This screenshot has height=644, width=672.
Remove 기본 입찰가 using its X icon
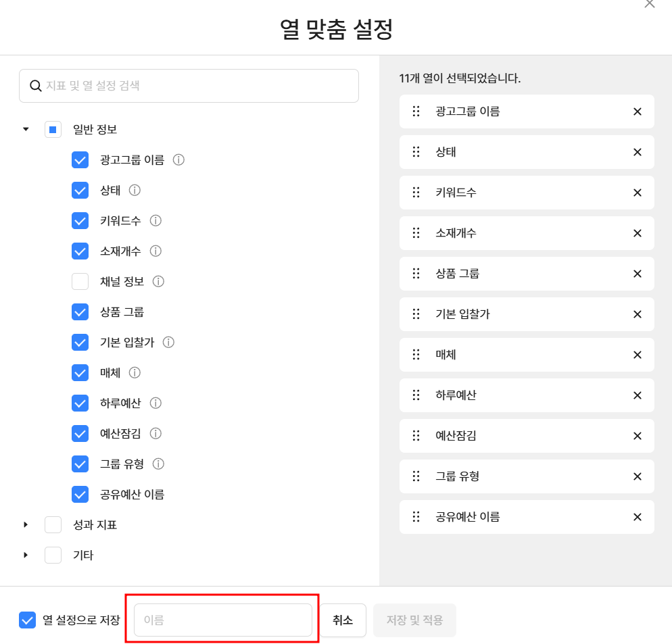(x=638, y=314)
